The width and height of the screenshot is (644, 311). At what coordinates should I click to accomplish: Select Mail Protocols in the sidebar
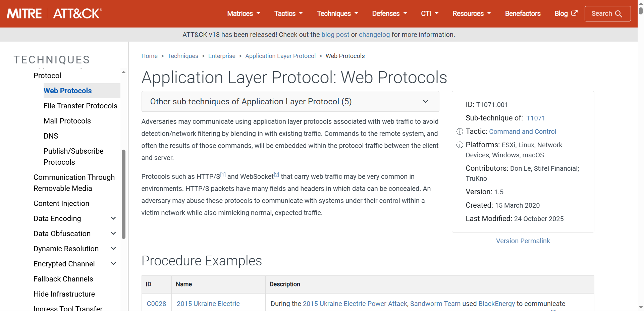[x=67, y=121]
